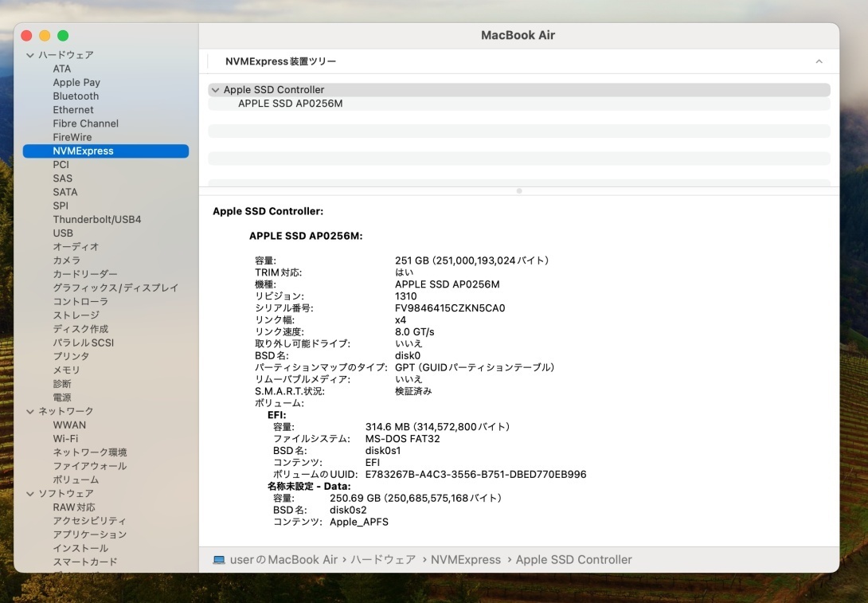The width and height of the screenshot is (868, 603).
Task: Open Wi-Fi in the sidebar
Action: click(65, 439)
